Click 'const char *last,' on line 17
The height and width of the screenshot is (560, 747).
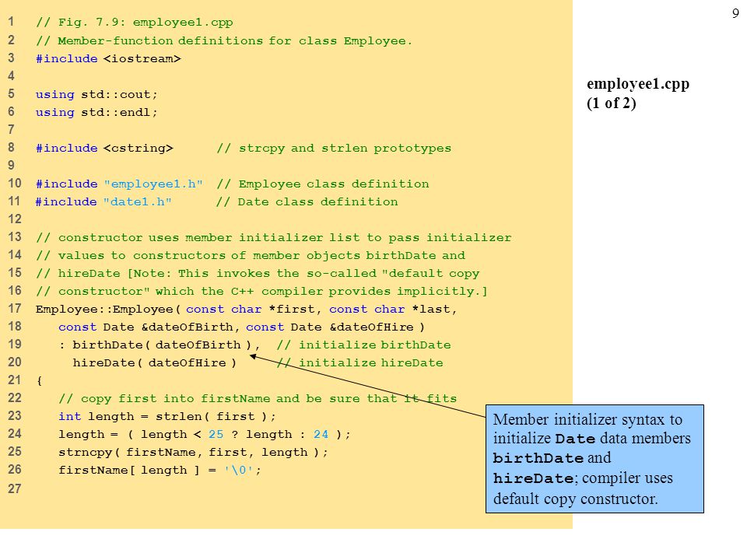point(393,309)
